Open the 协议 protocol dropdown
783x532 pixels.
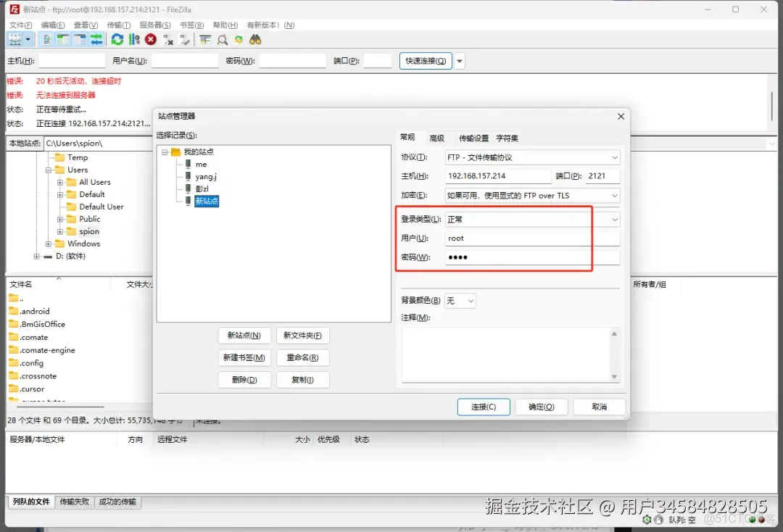pyautogui.click(x=532, y=157)
